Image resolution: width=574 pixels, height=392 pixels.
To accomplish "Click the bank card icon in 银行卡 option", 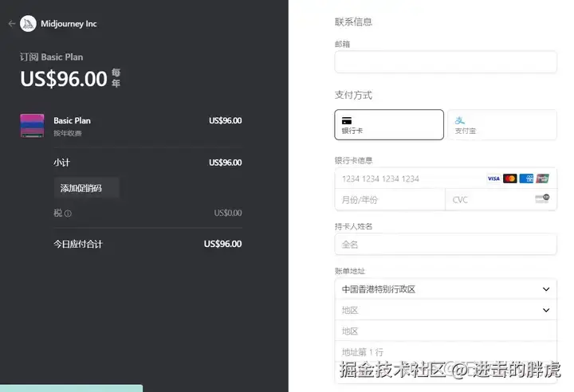I will 347,120.
